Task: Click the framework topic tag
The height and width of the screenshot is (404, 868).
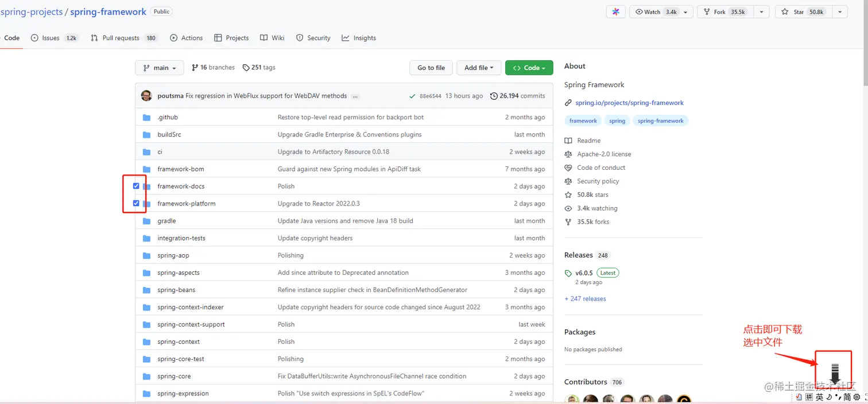Action: pyautogui.click(x=583, y=121)
